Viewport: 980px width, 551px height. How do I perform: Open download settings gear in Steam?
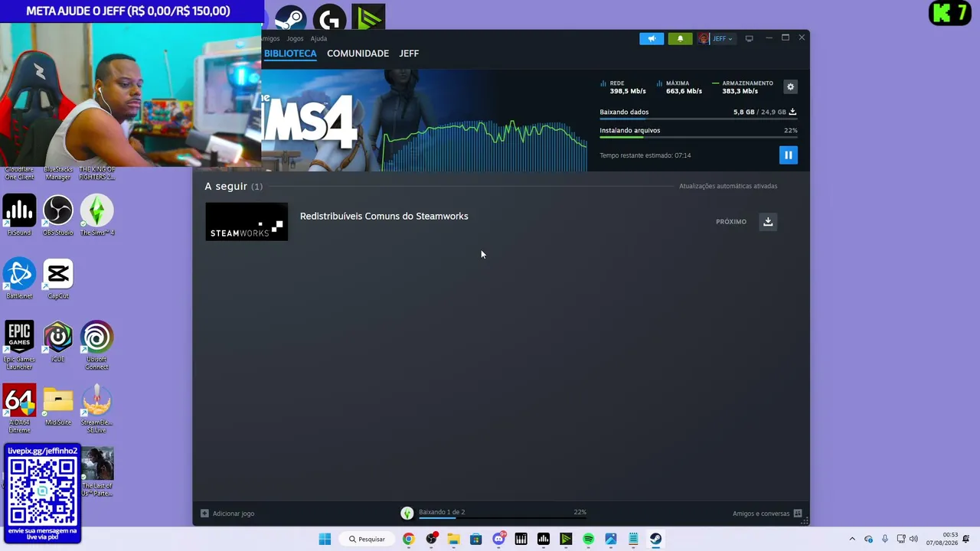point(790,87)
